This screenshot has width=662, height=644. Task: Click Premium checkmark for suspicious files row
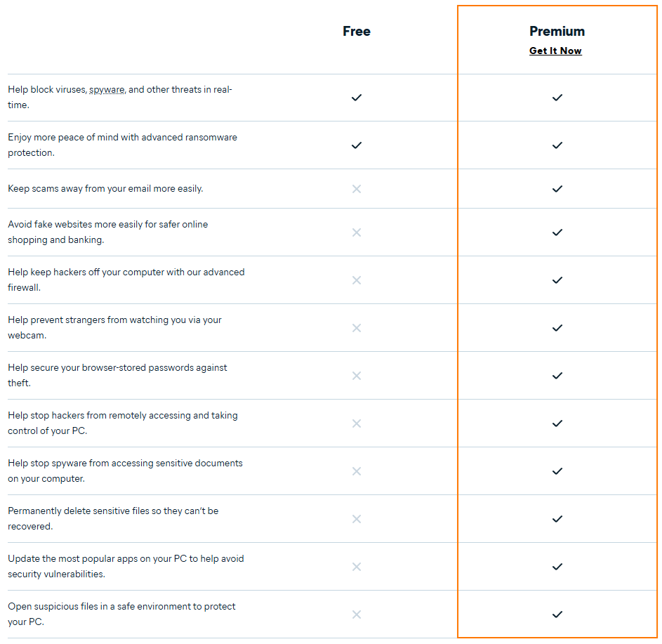click(x=557, y=615)
